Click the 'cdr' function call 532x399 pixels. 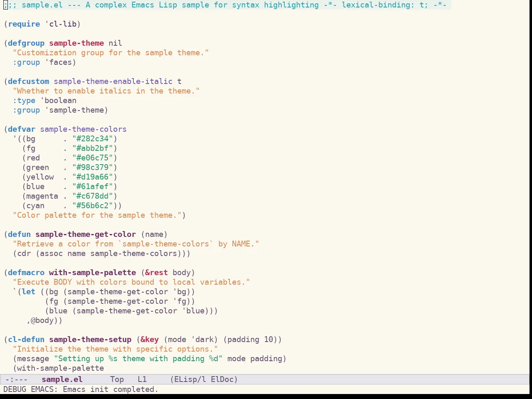24,254
